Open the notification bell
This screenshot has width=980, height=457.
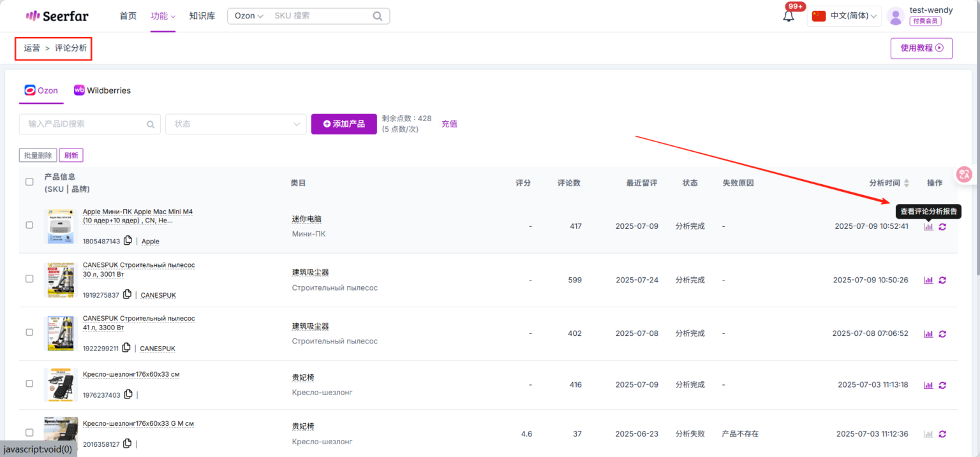pyautogui.click(x=789, y=16)
